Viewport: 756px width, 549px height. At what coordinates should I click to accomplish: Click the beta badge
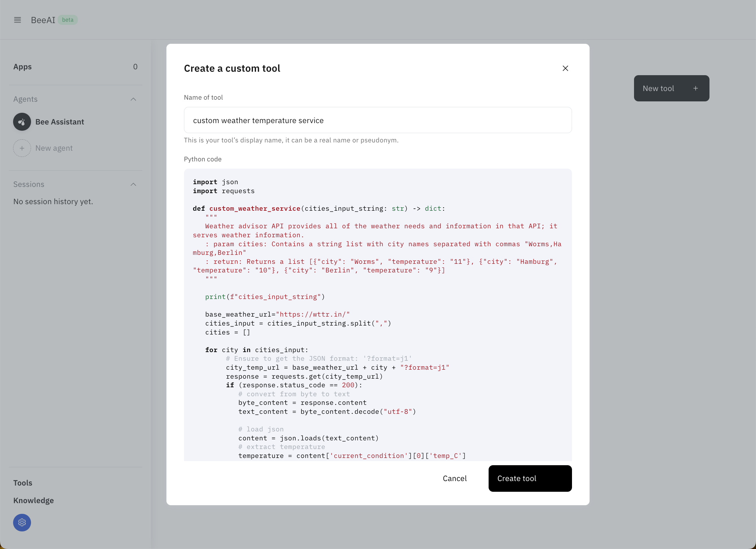[68, 20]
